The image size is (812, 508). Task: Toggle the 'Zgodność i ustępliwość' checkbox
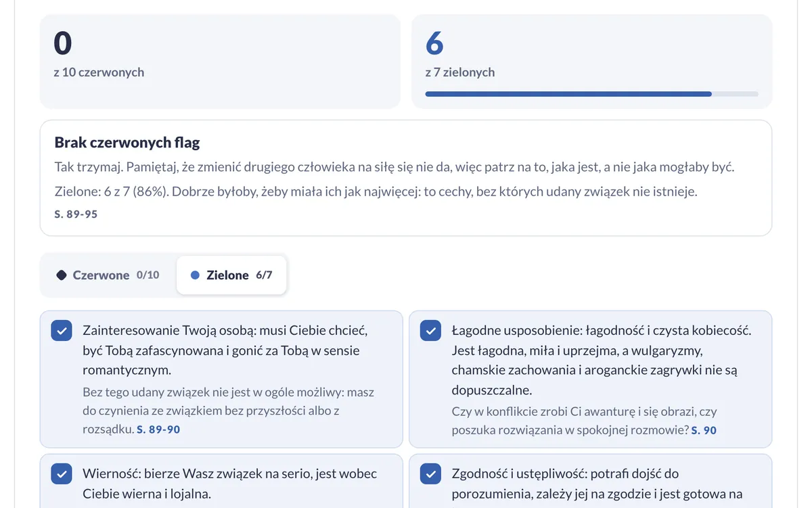click(430, 474)
